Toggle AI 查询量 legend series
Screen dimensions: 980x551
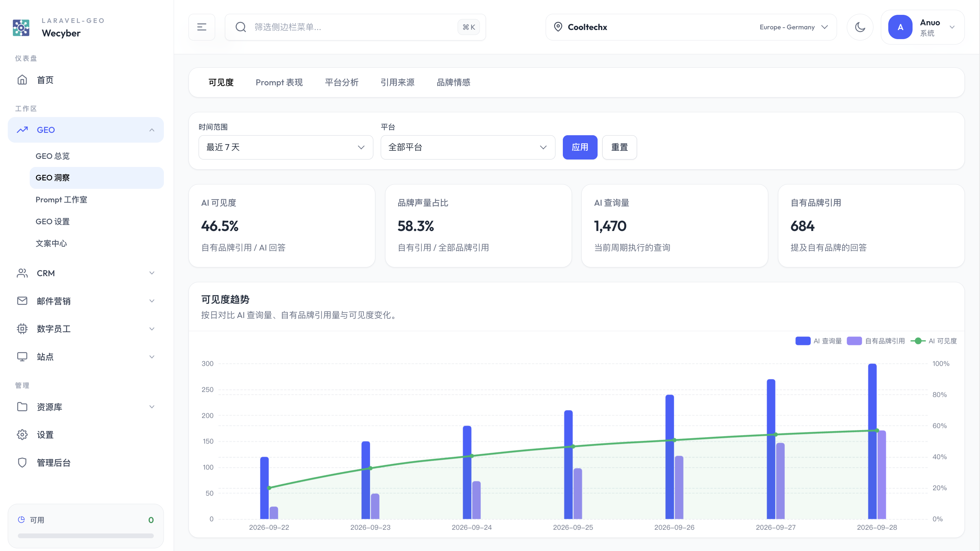818,341
